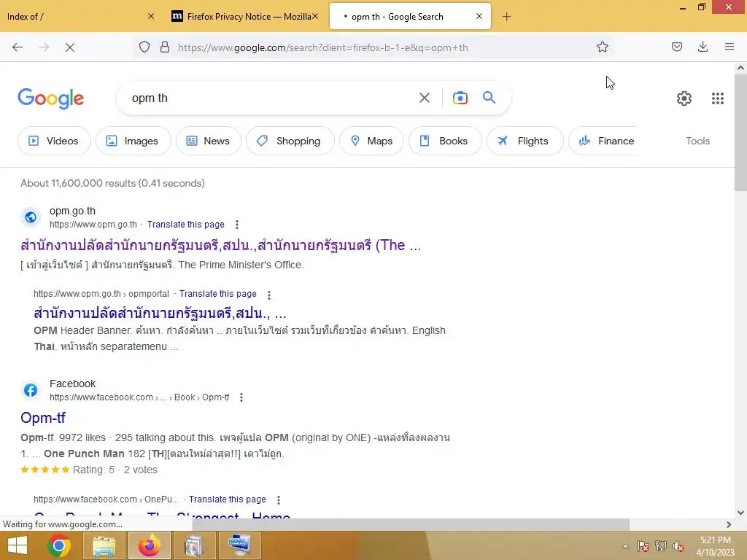The image size is (747, 560).
Task: Show hidden system tray icons
Action: point(625,546)
